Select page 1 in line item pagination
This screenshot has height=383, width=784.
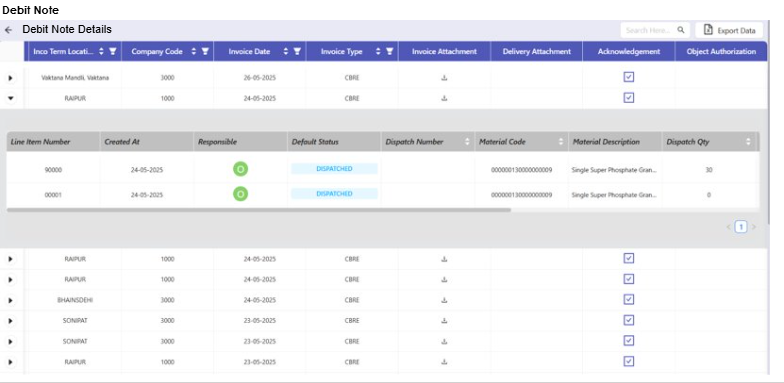pyautogui.click(x=740, y=227)
